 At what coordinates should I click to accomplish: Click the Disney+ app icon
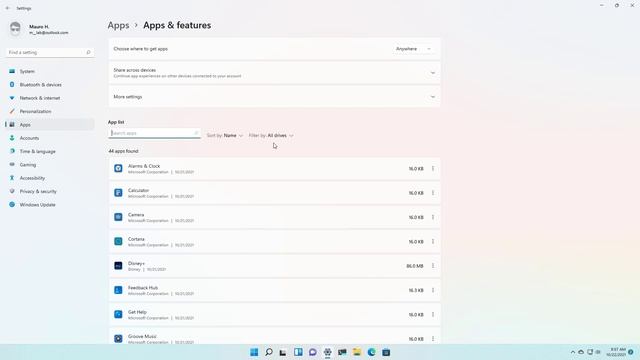point(118,266)
